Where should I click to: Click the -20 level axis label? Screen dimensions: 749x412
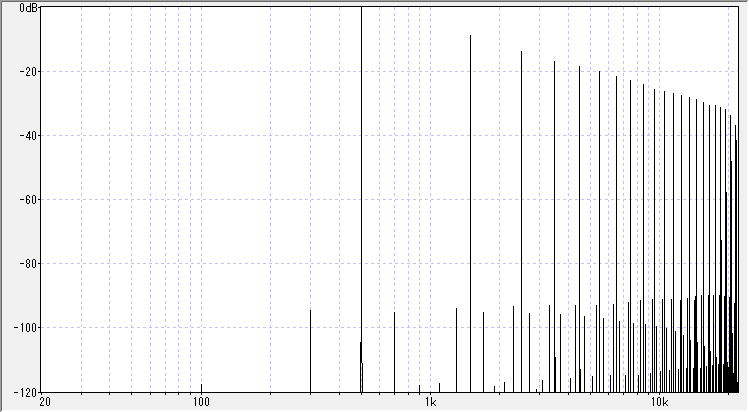tap(28, 72)
